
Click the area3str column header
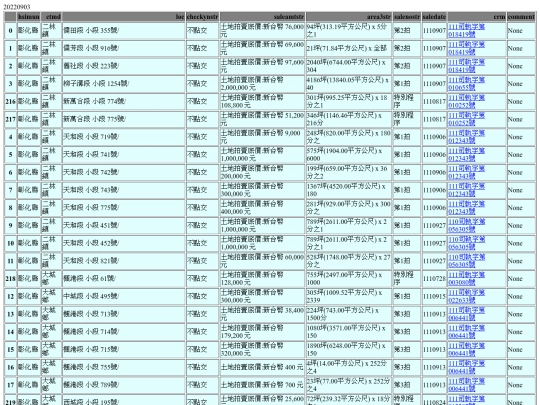[349, 17]
